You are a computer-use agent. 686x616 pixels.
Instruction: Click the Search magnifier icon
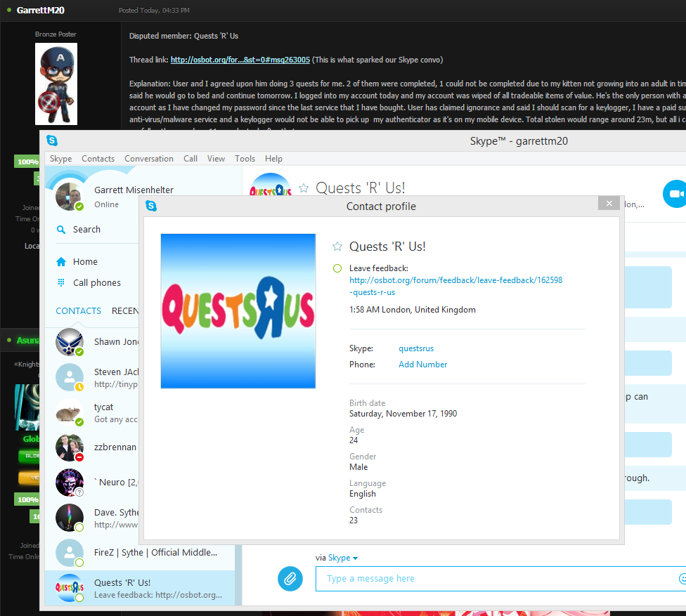pos(61,230)
